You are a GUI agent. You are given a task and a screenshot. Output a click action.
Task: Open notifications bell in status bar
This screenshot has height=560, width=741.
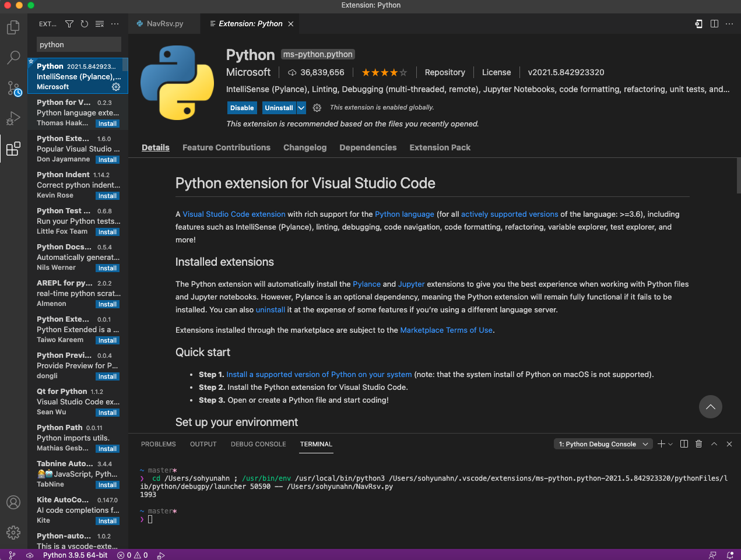point(730,555)
